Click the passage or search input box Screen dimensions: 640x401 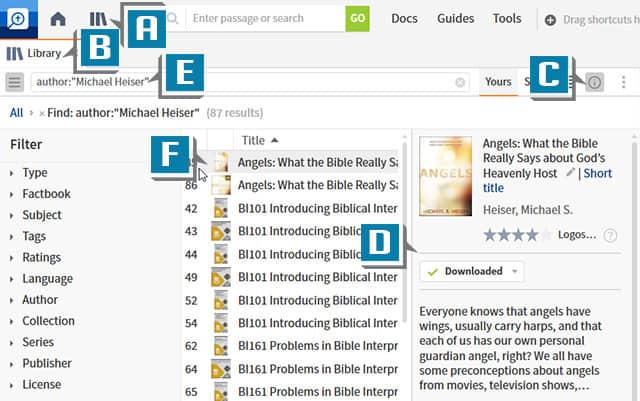pyautogui.click(x=262, y=18)
